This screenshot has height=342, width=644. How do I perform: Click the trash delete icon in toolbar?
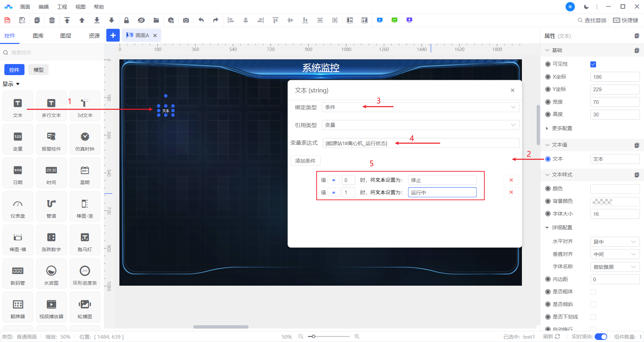pyautogui.click(x=52, y=20)
